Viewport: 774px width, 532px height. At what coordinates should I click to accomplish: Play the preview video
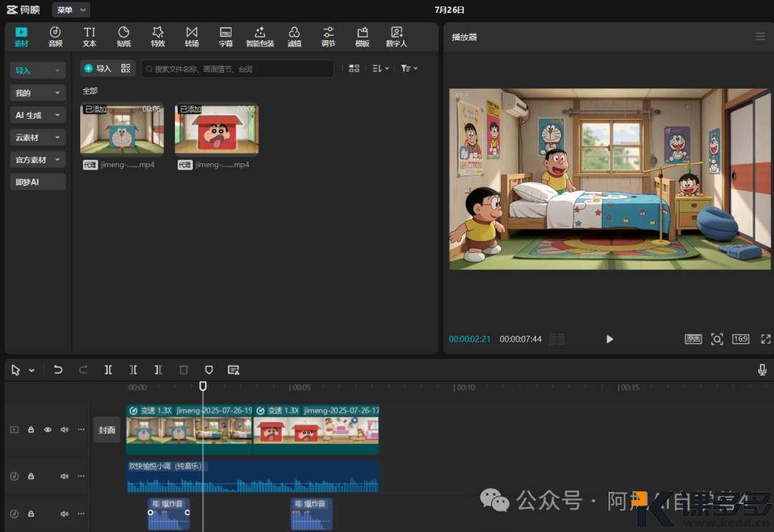point(610,339)
